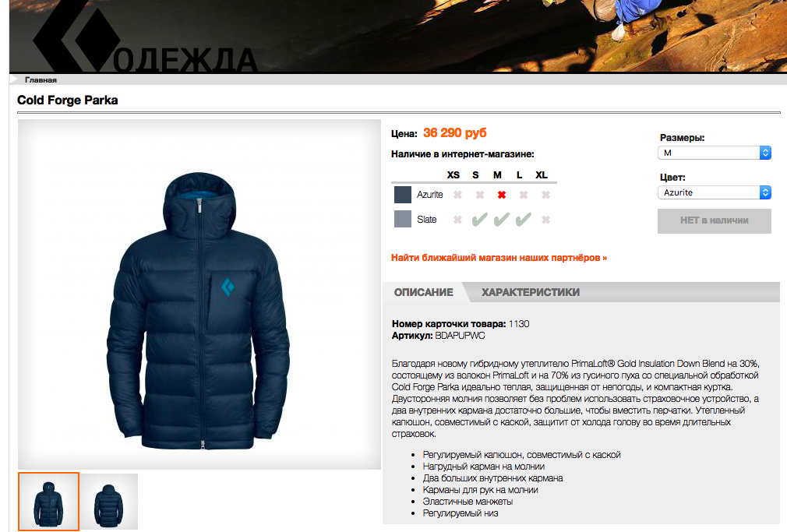Click the Azurite XS unavailable mark
Screen dimensions: 787x532
point(457,195)
